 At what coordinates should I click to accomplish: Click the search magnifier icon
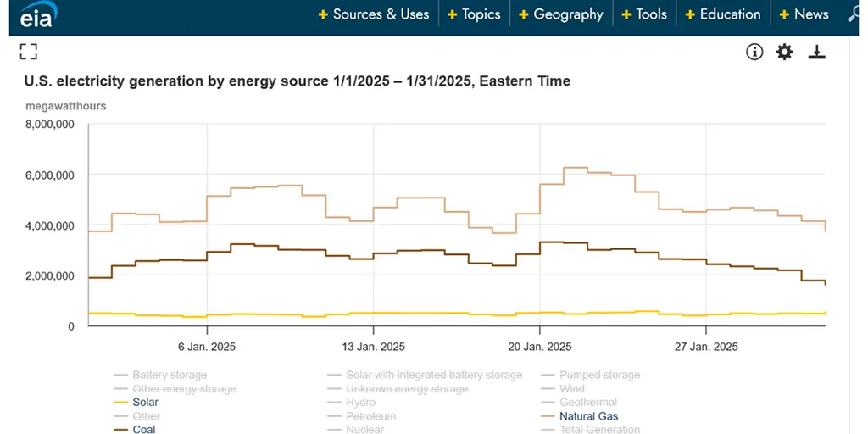(854, 14)
